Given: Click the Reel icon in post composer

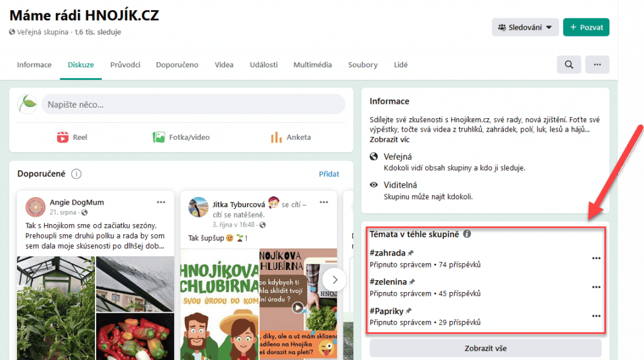Looking at the screenshot, I should (x=63, y=137).
